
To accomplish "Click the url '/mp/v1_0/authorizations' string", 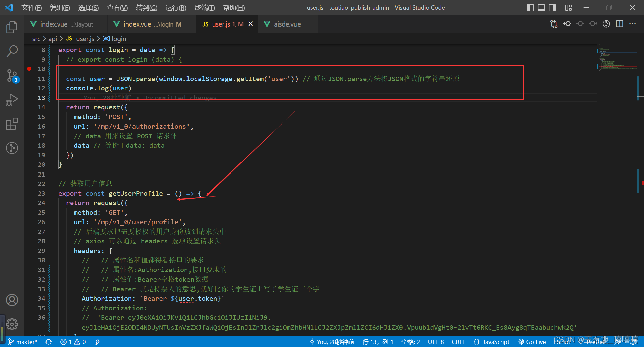I will 142,126.
